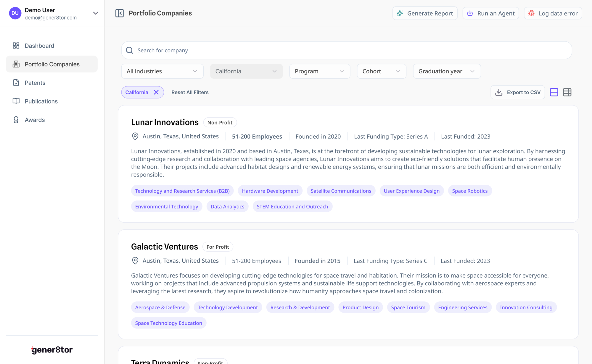Go to Patents section
The width and height of the screenshot is (592, 364).
click(52, 83)
